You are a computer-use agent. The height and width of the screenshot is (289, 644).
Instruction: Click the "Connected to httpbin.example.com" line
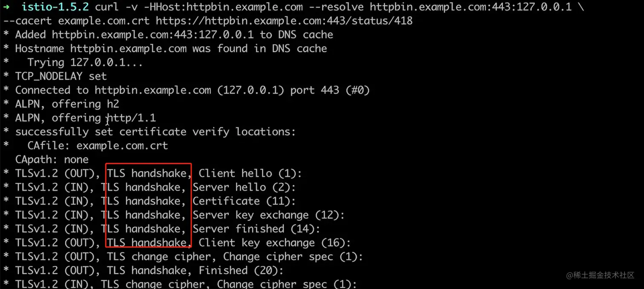[192, 90]
